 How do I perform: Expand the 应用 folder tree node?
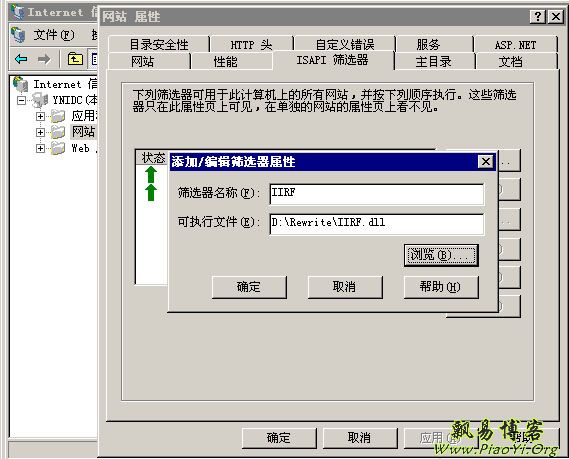click(x=40, y=116)
